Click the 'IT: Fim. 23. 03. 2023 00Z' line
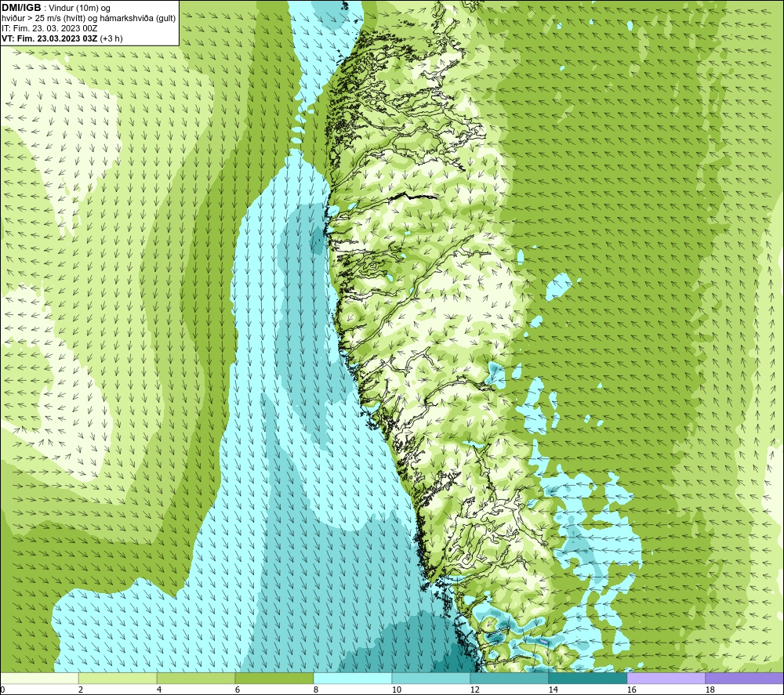This screenshot has height=695, width=784. point(49,28)
